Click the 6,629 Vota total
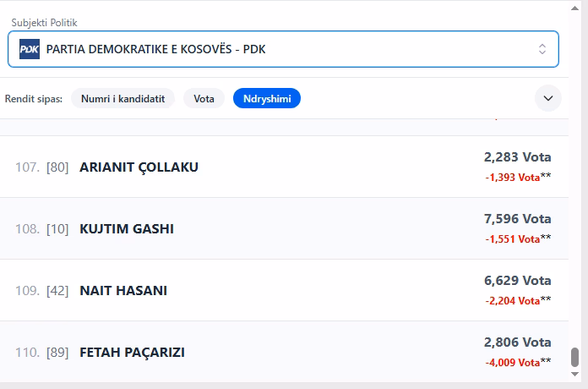Screen dimensions: 588x389 tap(517, 281)
